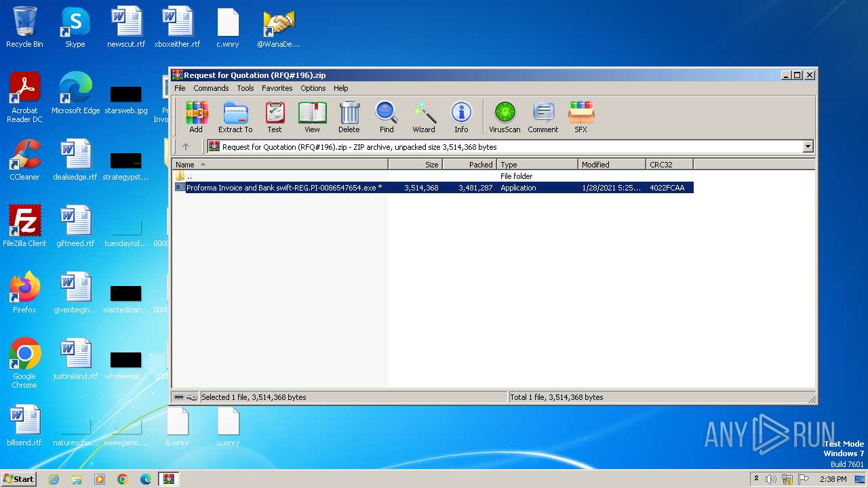Click the password key icon in status bar
Viewport: 868px width, 488px height.
pos(192,397)
